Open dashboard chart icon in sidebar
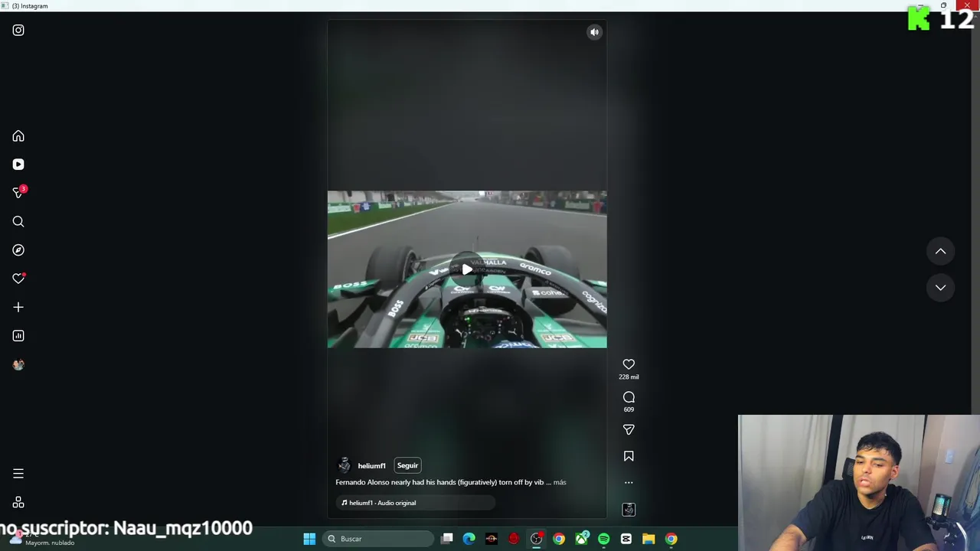Viewport: 980px width, 551px height. [x=18, y=336]
